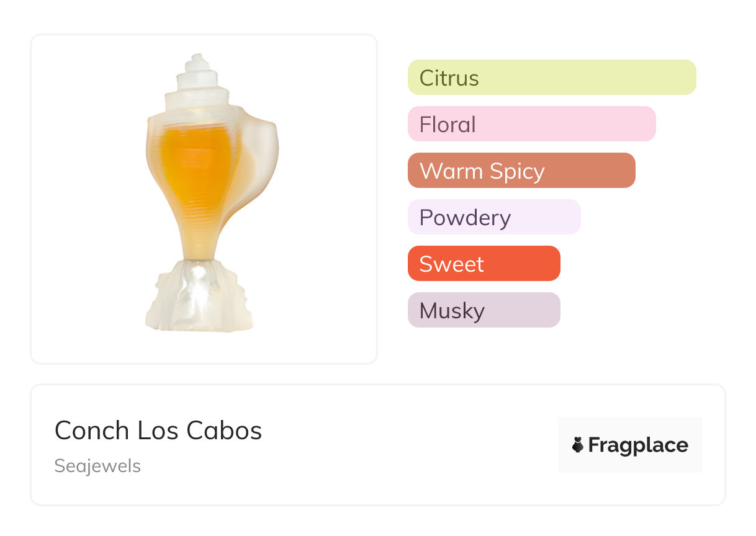Screen dimensions: 756x536
Task: Click the frosted base of the bottle
Action: click(199, 297)
